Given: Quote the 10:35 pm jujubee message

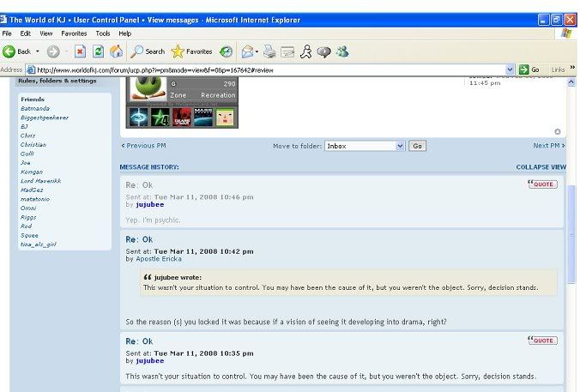Looking at the screenshot, I should coord(542,341).
